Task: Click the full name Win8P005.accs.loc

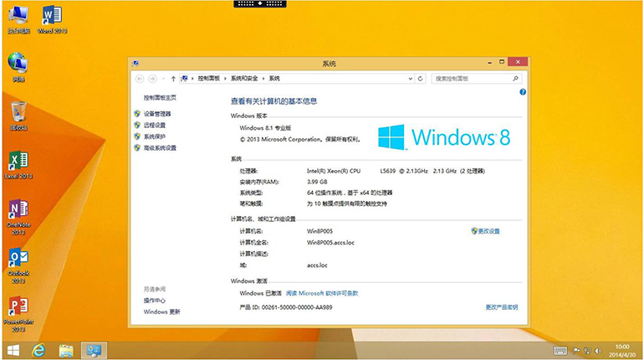Action: click(x=330, y=243)
